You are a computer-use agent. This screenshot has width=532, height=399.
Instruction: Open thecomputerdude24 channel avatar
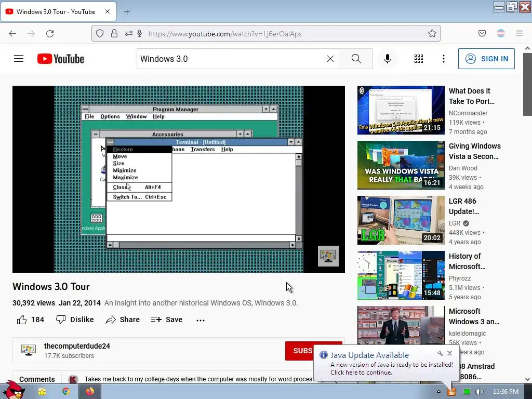pyautogui.click(x=29, y=350)
